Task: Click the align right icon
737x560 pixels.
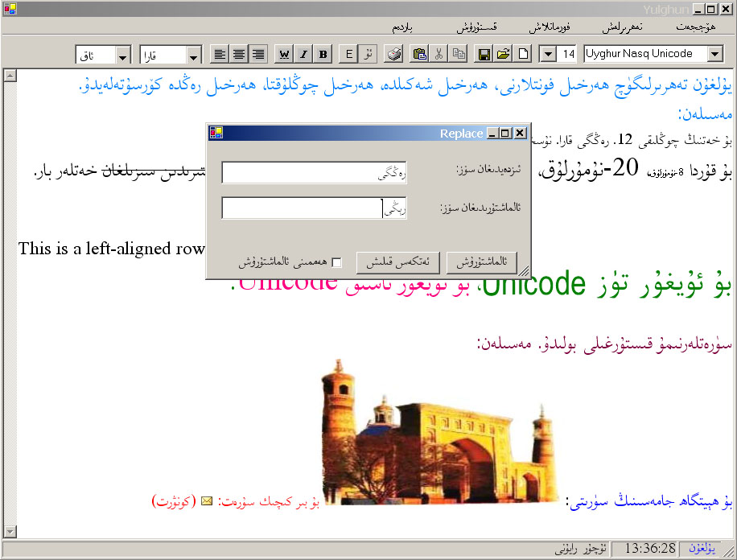Action: (258, 55)
